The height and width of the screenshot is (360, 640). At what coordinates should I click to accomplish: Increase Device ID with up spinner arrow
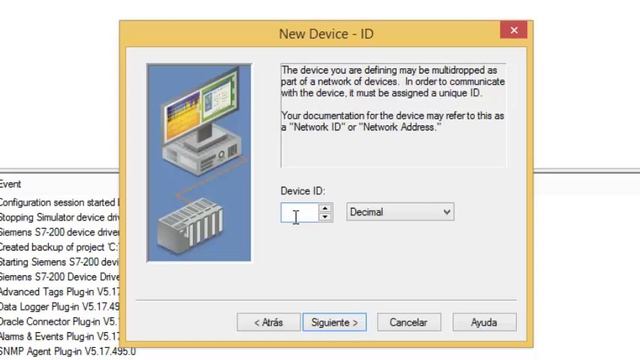(x=325, y=208)
